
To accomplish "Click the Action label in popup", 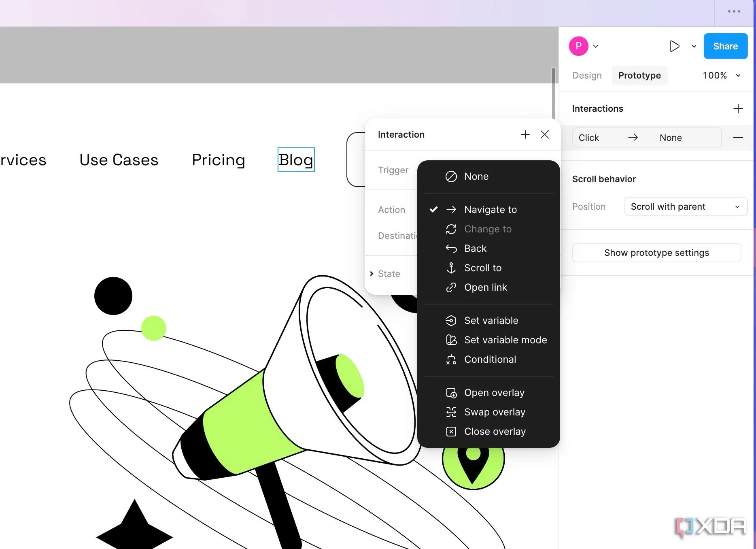I will (x=391, y=210).
